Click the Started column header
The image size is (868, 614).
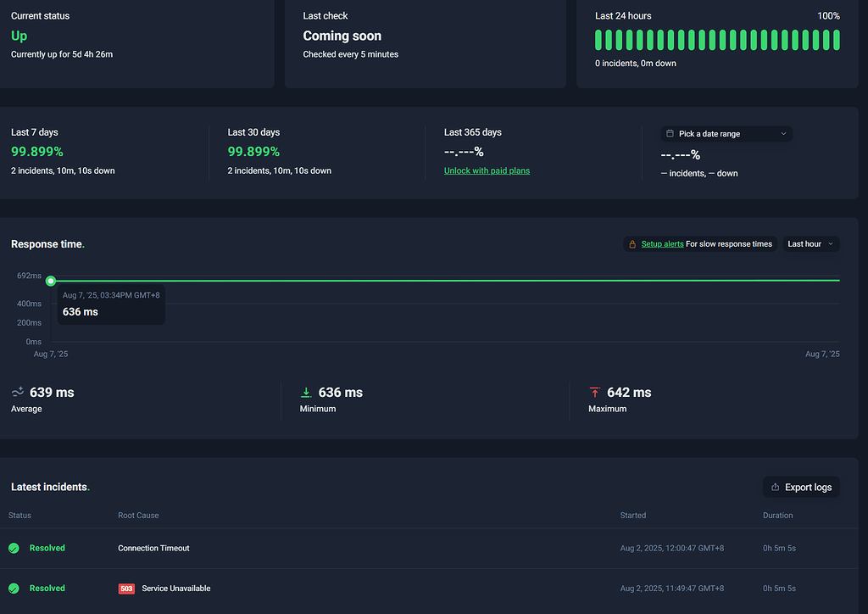(x=632, y=516)
